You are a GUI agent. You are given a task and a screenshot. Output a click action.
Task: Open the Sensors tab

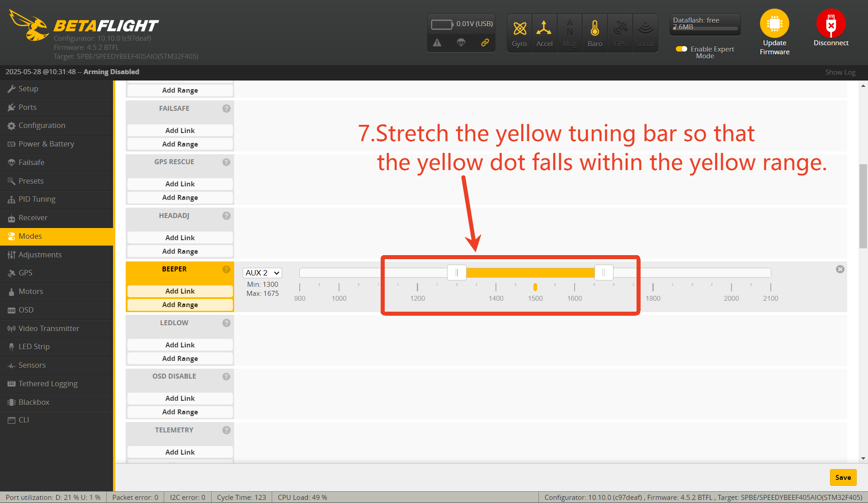pyautogui.click(x=57, y=365)
